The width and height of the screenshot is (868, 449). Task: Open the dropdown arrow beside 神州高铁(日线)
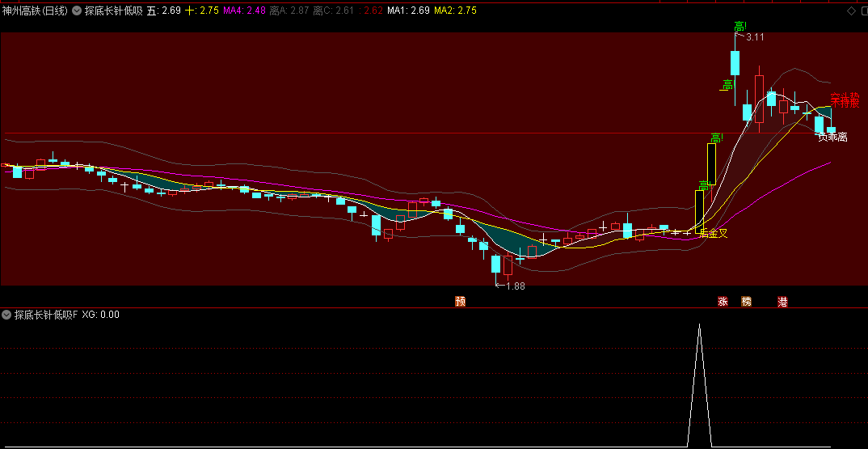coord(76,11)
